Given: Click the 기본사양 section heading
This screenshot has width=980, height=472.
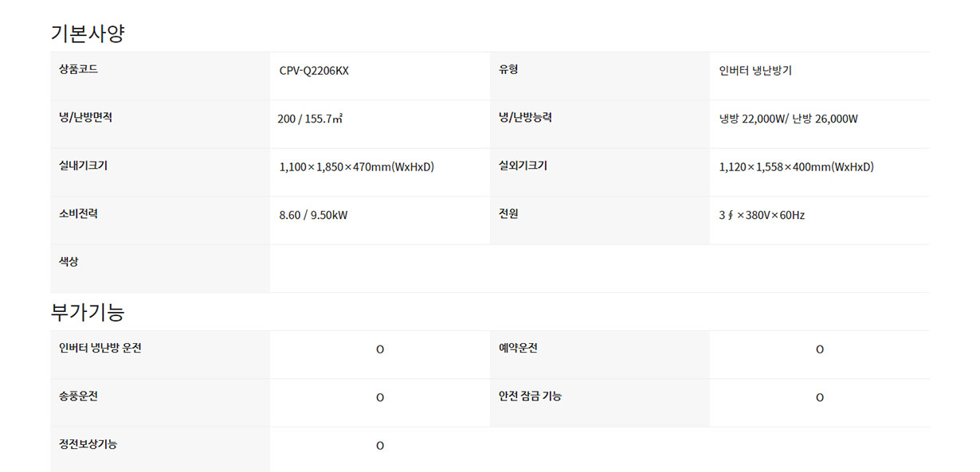Looking at the screenshot, I should [x=88, y=33].
